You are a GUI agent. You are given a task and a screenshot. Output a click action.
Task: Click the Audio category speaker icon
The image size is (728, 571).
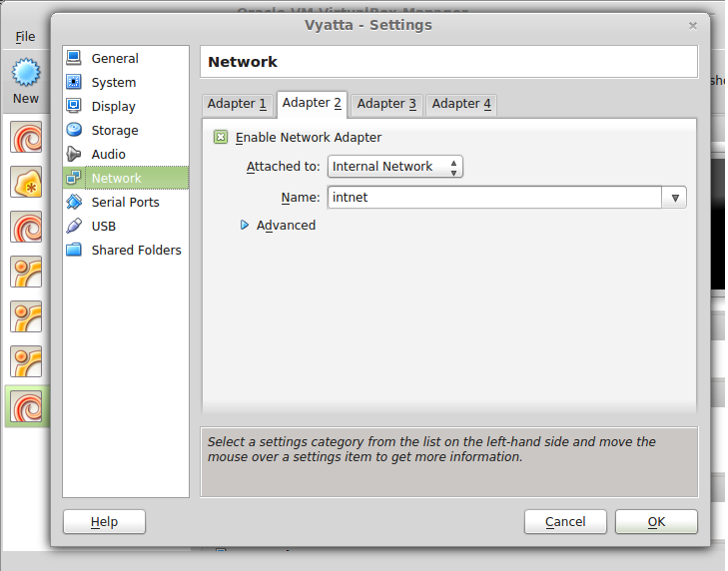point(73,154)
